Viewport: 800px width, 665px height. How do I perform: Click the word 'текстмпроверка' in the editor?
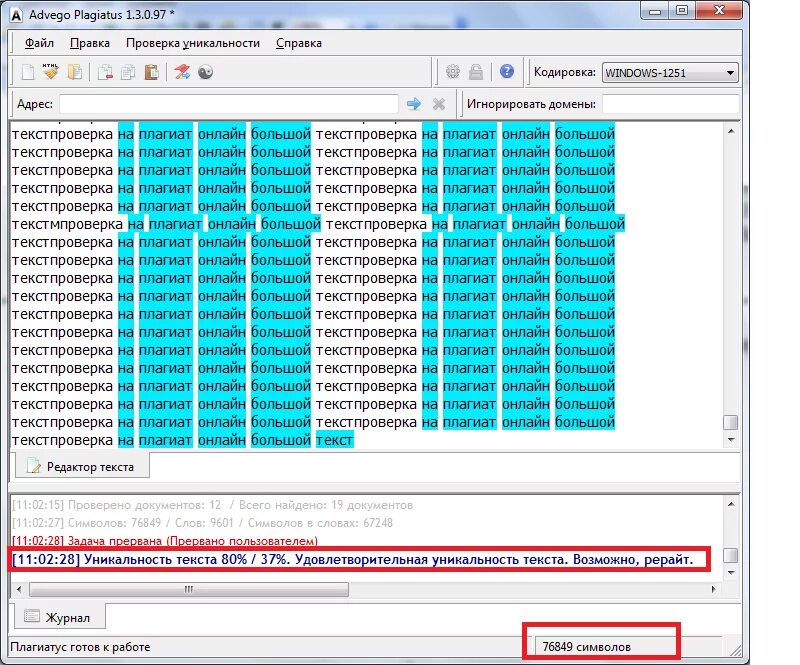(x=67, y=224)
